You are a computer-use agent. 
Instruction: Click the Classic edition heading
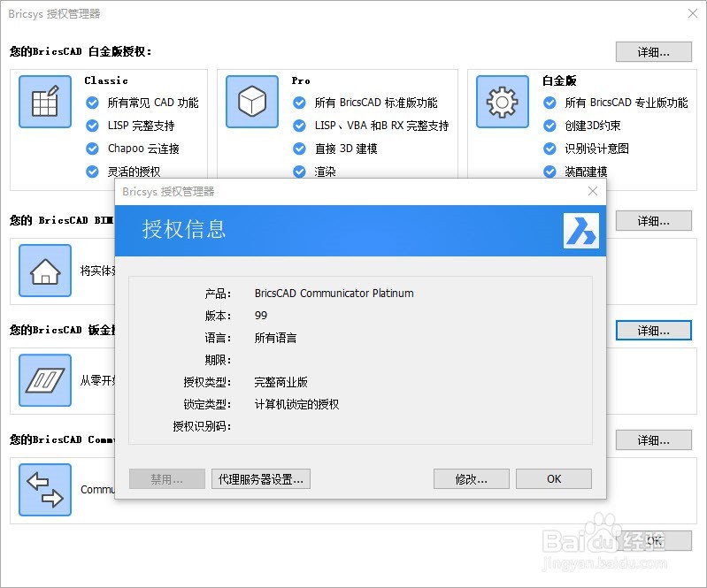[106, 80]
